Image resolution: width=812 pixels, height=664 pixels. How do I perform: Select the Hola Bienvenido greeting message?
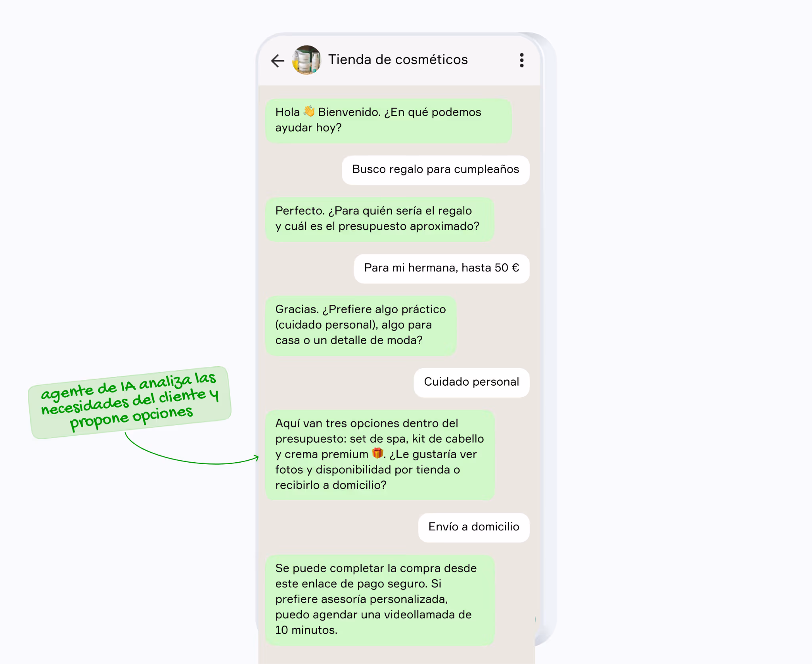(x=388, y=121)
